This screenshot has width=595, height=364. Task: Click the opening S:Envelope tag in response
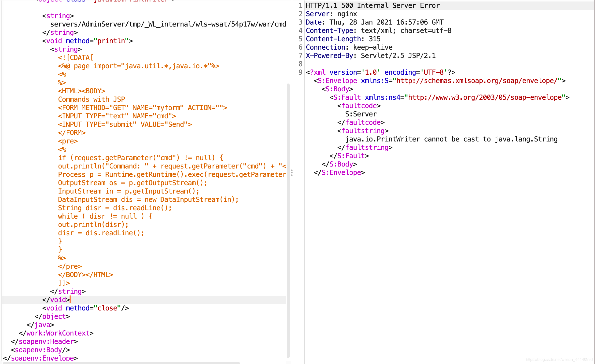pyautogui.click(x=439, y=81)
